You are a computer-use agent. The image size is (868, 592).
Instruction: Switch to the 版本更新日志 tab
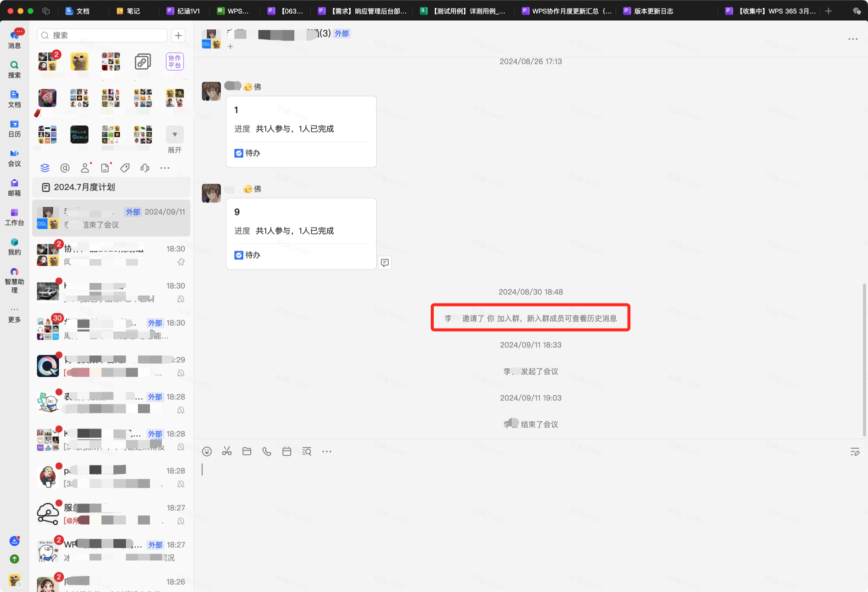tap(649, 11)
